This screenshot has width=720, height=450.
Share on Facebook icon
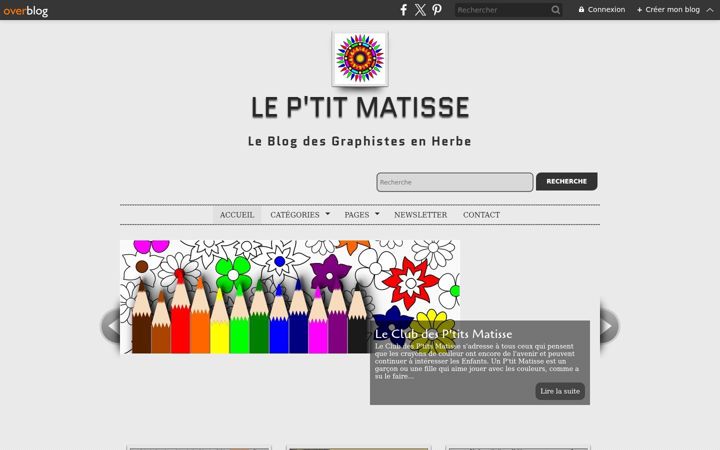coord(403,10)
